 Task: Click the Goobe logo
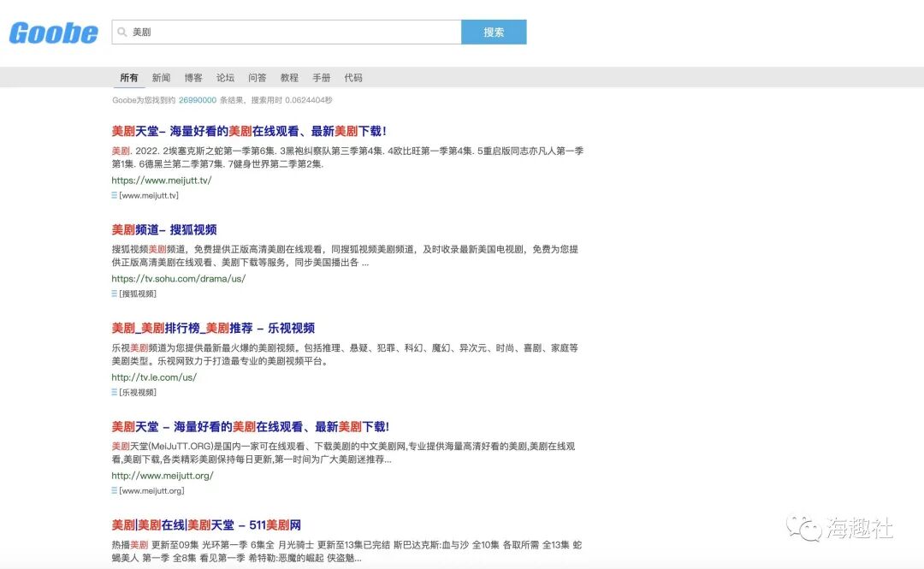53,33
